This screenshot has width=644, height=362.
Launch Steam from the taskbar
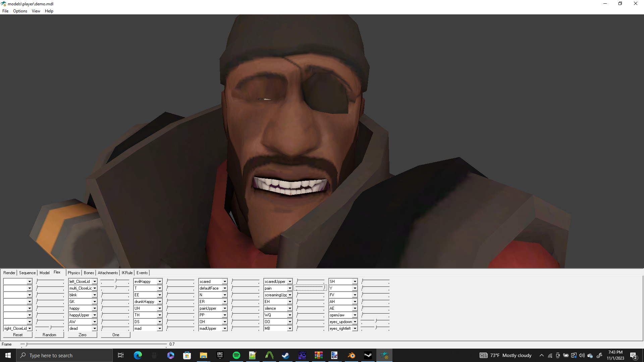(285, 355)
